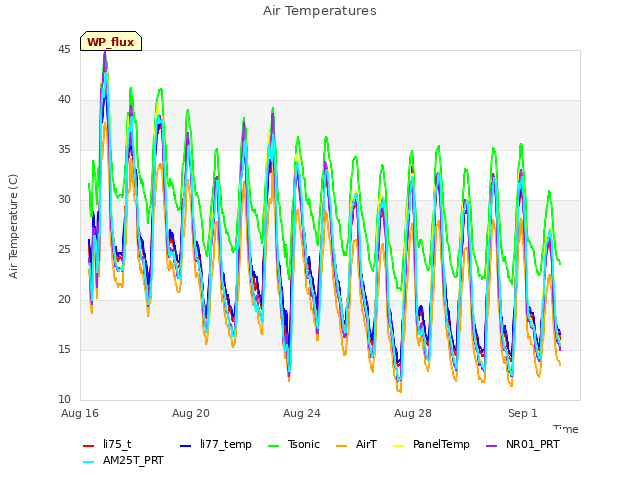Click the 30 y-axis tick label
Screen dimensions: 640x480
click(64, 200)
